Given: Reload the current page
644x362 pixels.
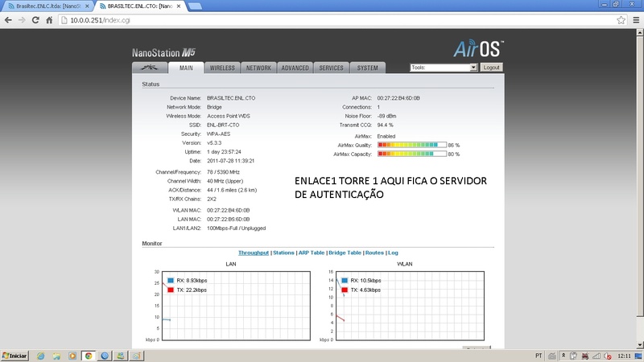Looking at the screenshot, I should click(x=35, y=20).
